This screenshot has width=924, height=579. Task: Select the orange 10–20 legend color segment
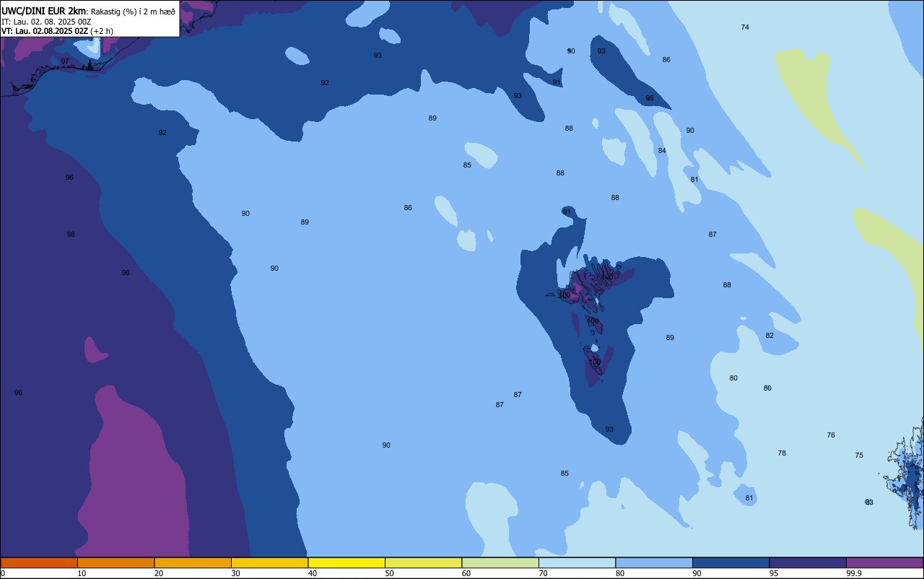pos(115,562)
